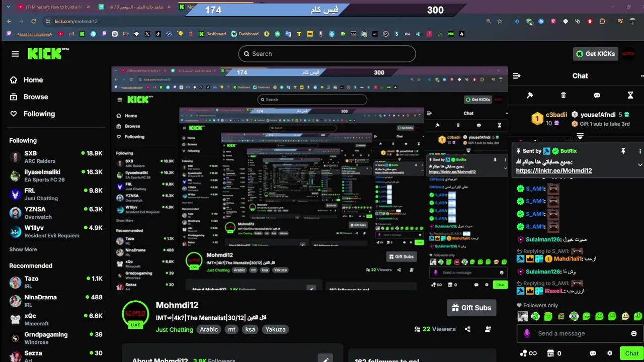644x362 pixels.
Task: Open the chat settings gear
Action: pyautogui.click(x=610, y=353)
